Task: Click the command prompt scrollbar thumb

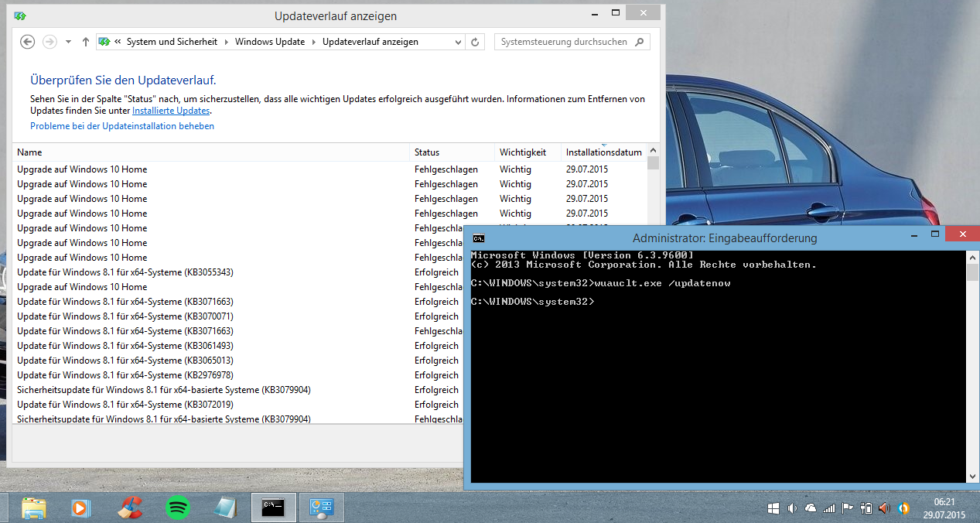Action: point(972,272)
